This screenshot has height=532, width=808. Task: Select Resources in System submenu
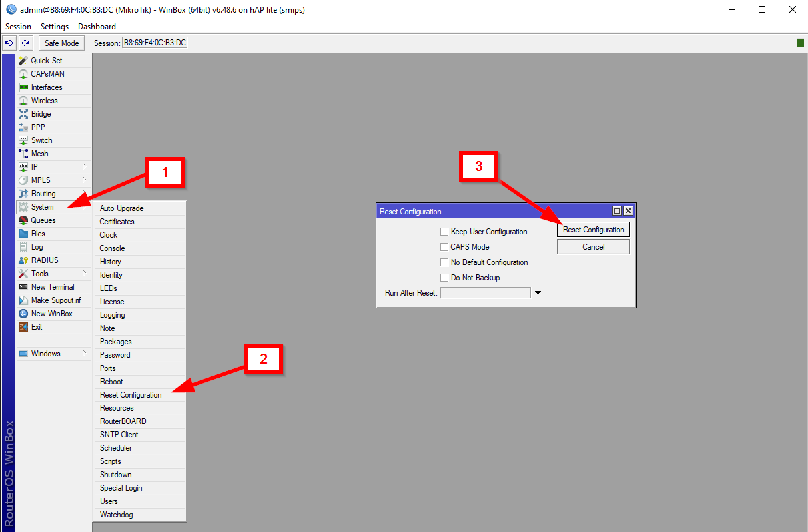(x=139, y=408)
